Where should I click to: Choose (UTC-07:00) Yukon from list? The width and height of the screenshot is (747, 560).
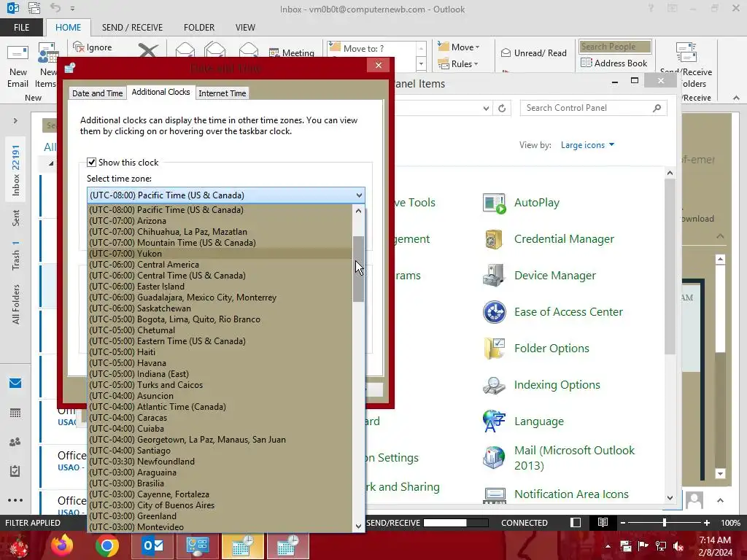point(220,254)
